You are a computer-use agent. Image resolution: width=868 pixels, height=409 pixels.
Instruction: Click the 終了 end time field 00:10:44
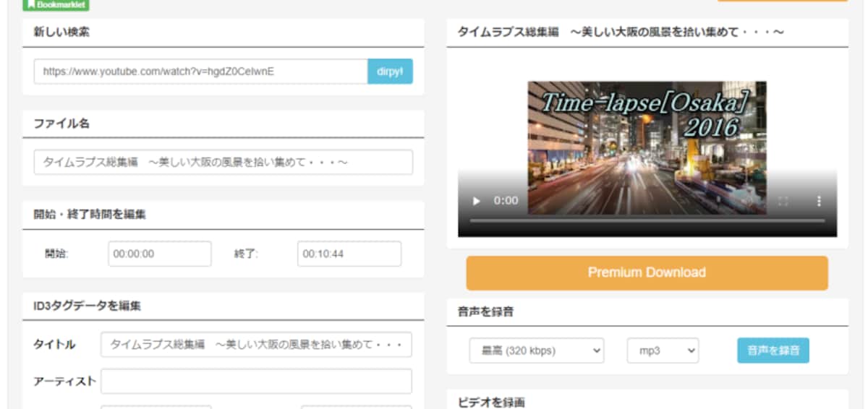pos(349,254)
